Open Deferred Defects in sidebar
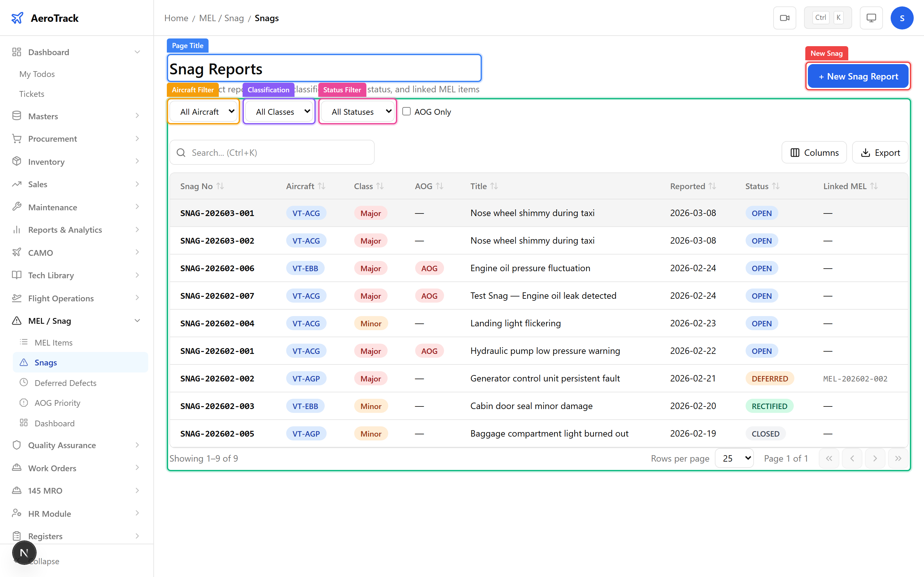The image size is (924, 577). (65, 383)
